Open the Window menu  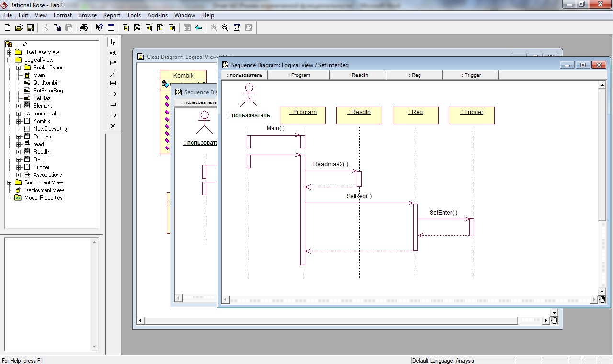[x=185, y=15]
